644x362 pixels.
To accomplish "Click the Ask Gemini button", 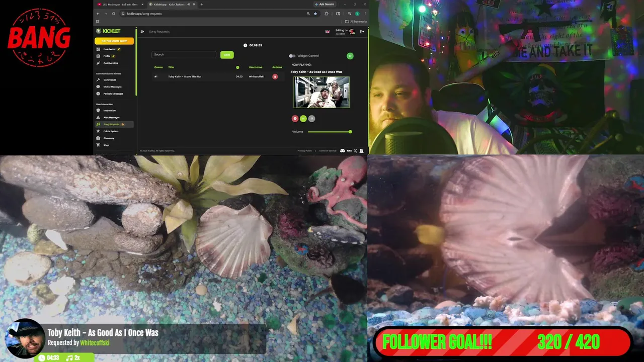I will click(x=325, y=5).
